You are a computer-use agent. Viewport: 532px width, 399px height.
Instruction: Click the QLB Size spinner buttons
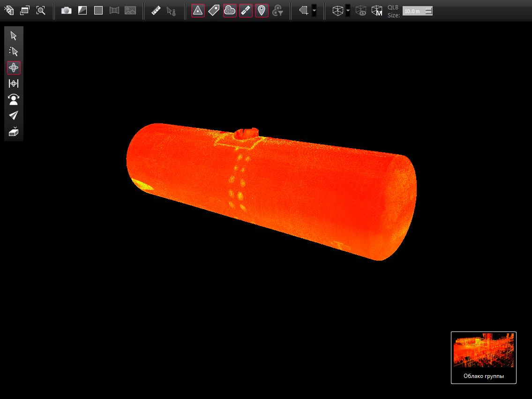point(429,11)
